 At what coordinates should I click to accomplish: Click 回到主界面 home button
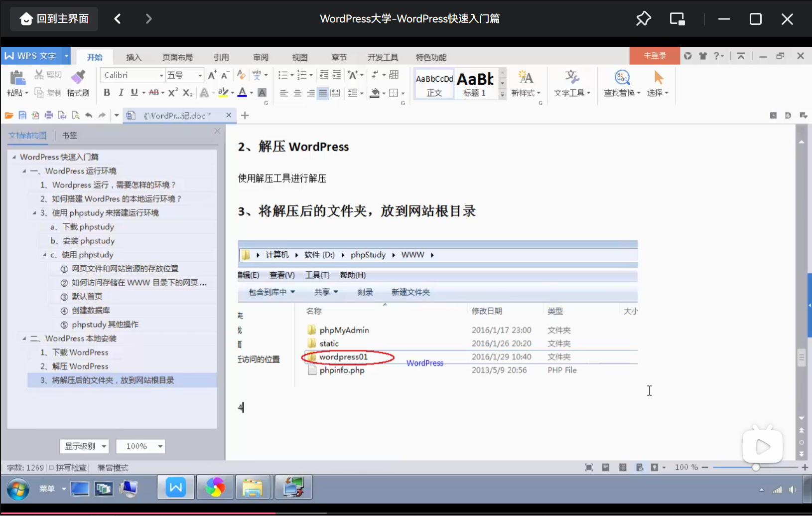(54, 19)
